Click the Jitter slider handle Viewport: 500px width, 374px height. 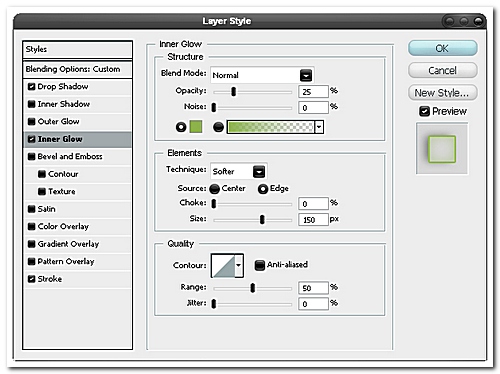(214, 304)
